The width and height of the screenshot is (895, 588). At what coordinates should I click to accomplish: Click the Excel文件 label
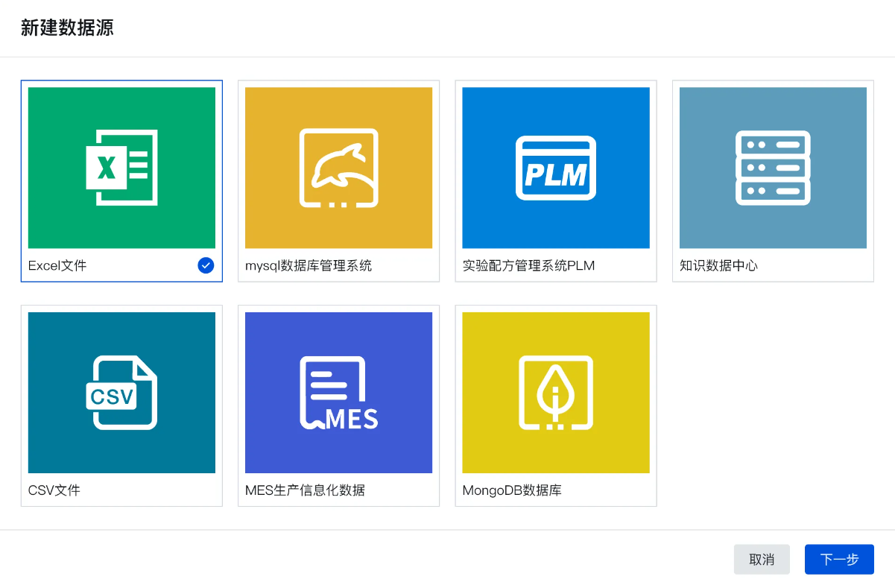57,265
